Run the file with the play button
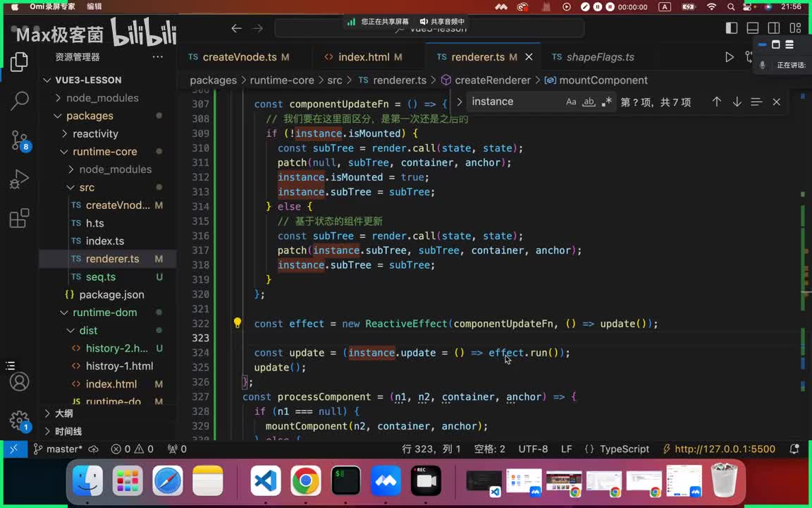 729,57
